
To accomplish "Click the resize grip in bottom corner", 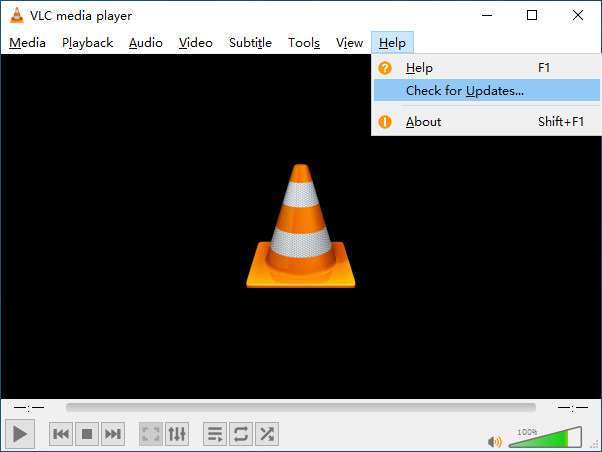I will pos(594,444).
